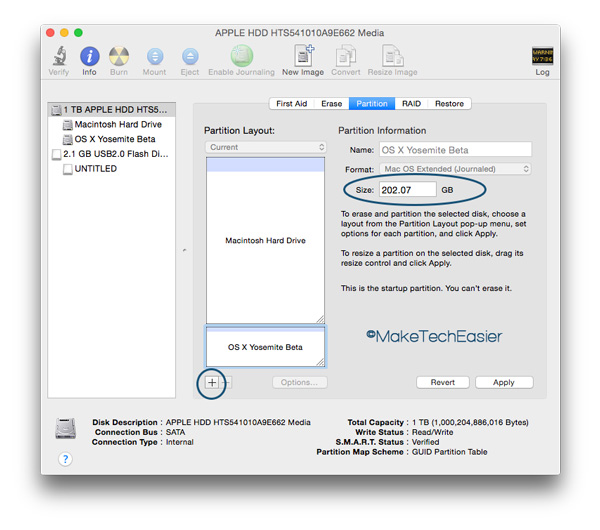The image size is (600, 530).
Task: Click the Apply button
Action: (x=504, y=382)
